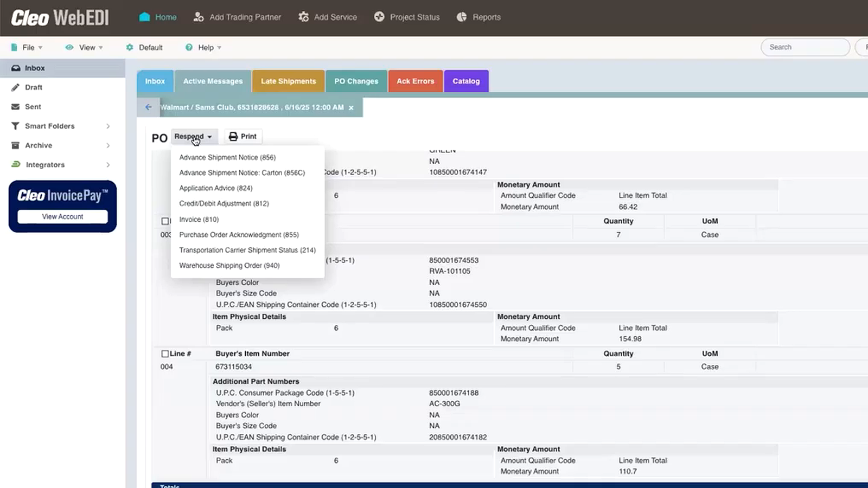Click Monetary Amount value 154.98
The image size is (868, 488).
(630, 339)
